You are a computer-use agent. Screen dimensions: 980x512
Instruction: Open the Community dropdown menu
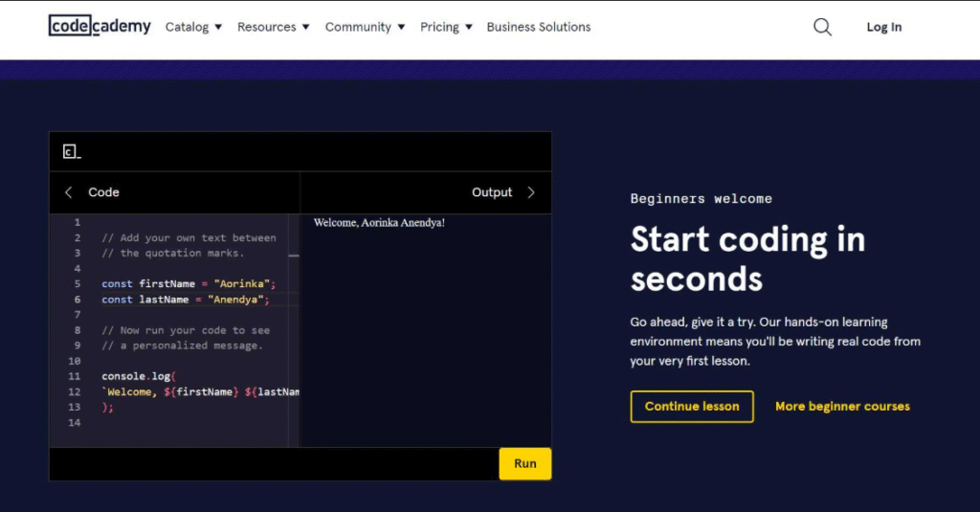click(365, 27)
